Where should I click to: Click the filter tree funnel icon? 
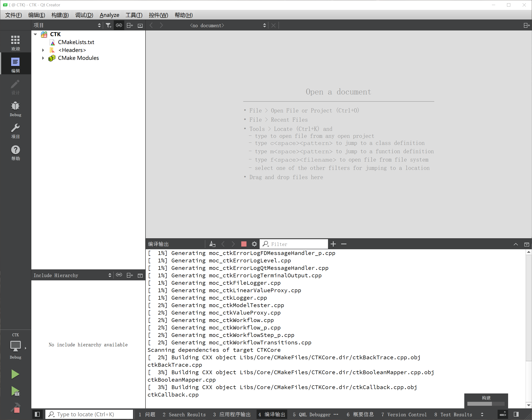(x=108, y=25)
